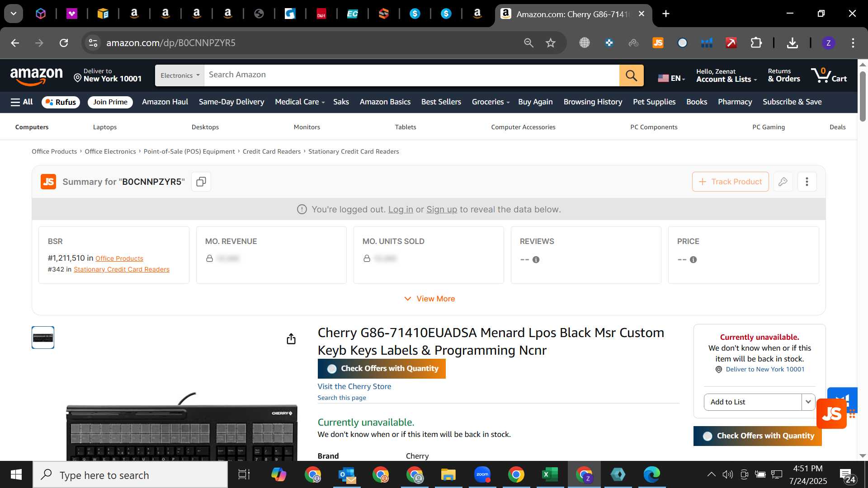Click the Jungle Scout JS extension icon in toolbar

[x=658, y=43]
